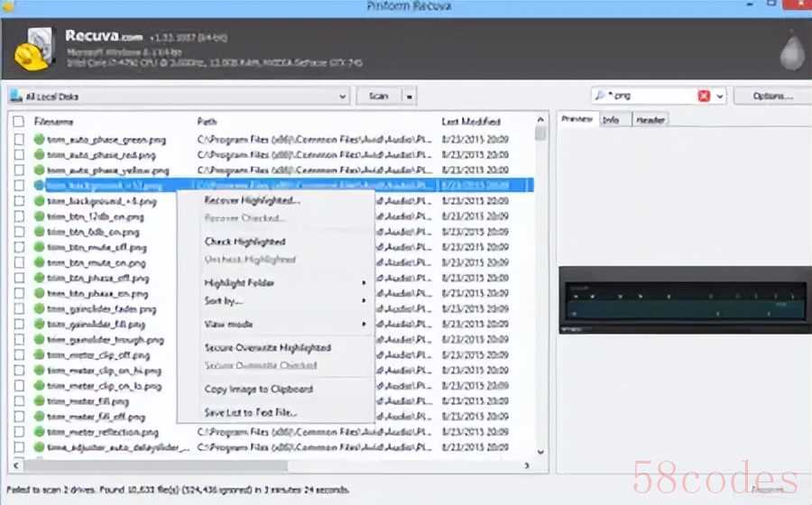Check the box for trim_auto_phase_red.png
This screenshot has width=812, height=505.
click(x=19, y=154)
